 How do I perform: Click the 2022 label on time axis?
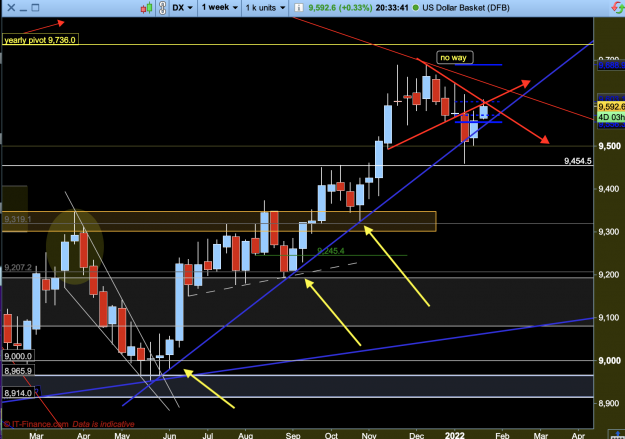click(455, 435)
